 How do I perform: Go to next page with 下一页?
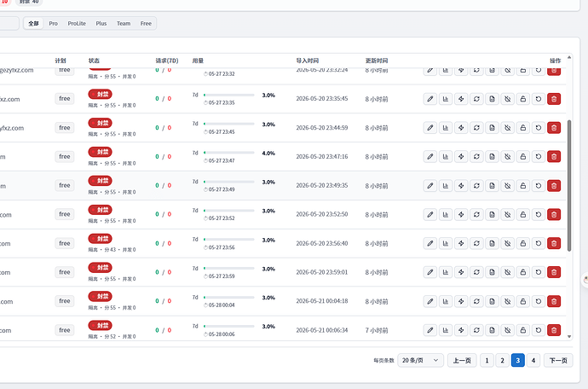[x=558, y=361]
